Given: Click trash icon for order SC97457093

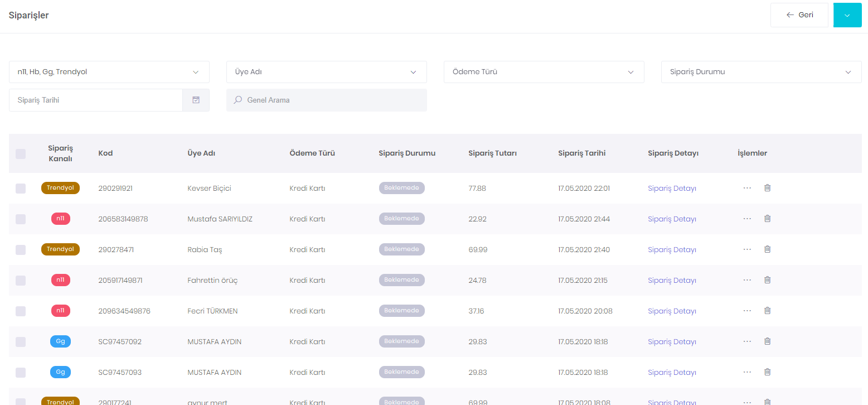Looking at the screenshot, I should [x=767, y=372].
